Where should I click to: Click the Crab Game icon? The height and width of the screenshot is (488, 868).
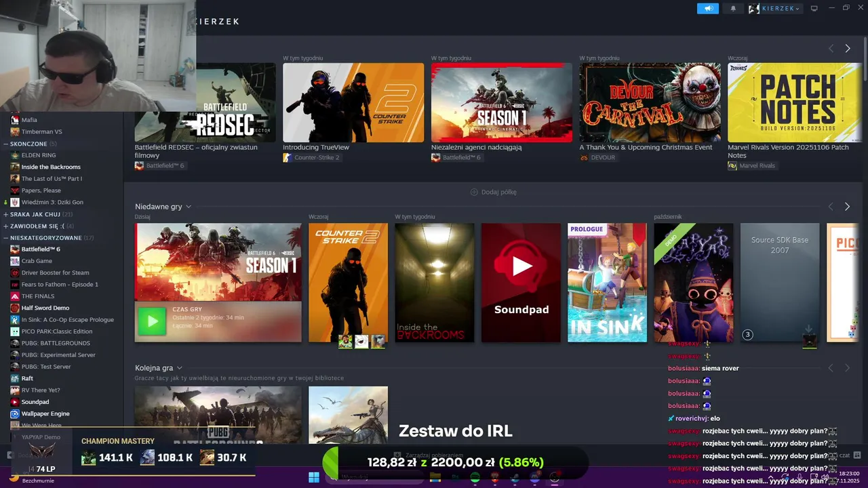(15, 261)
